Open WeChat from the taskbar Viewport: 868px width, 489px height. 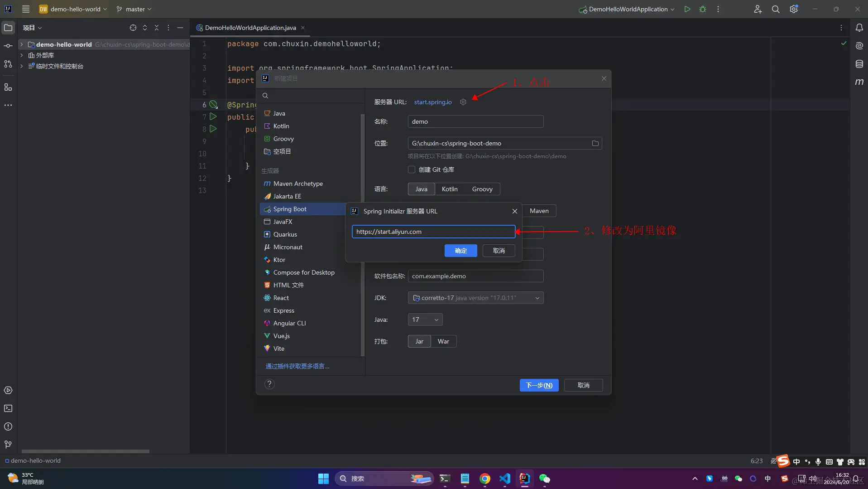pyautogui.click(x=544, y=479)
